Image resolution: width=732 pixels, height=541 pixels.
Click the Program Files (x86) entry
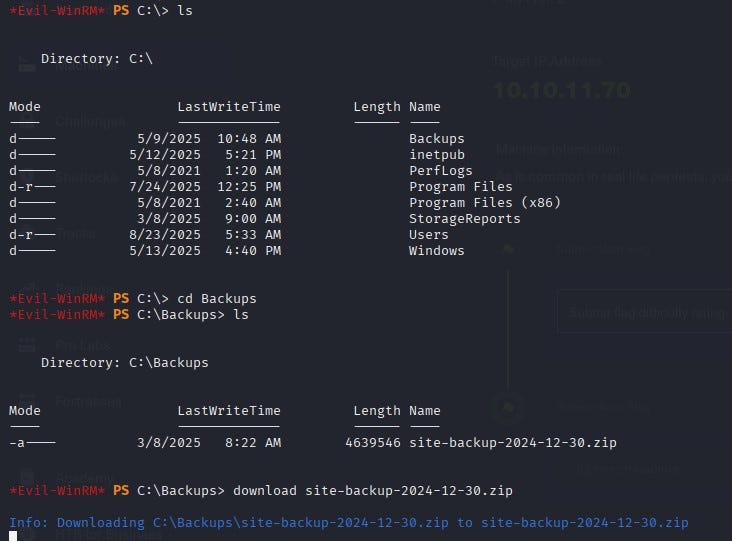[x=484, y=203]
